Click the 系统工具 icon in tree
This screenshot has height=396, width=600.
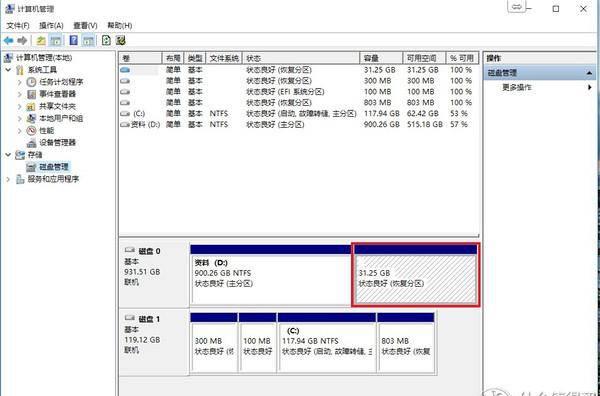(20, 70)
